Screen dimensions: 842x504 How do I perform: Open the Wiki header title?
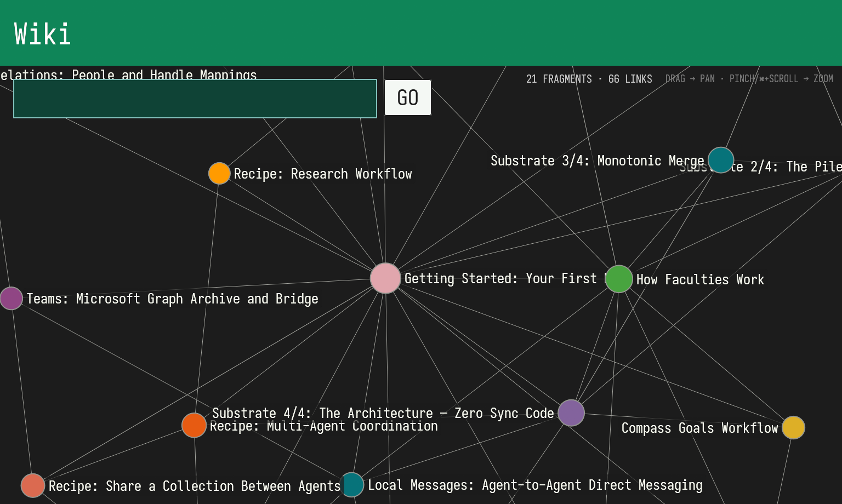42,34
